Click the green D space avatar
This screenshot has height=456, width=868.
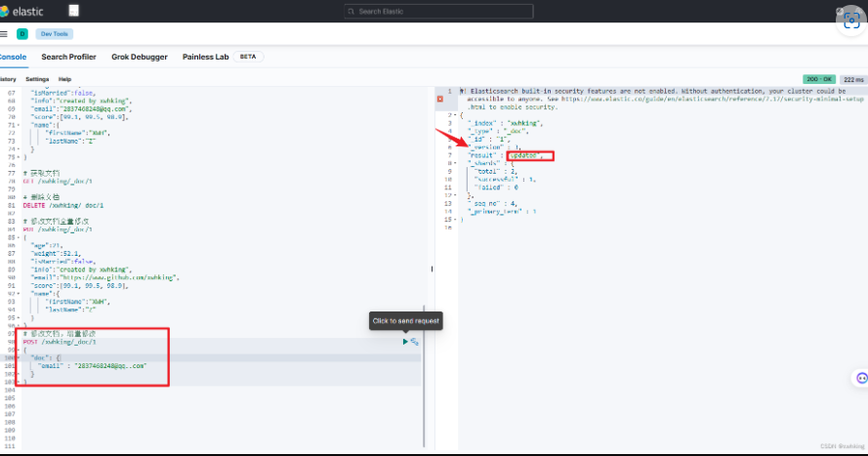click(21, 33)
